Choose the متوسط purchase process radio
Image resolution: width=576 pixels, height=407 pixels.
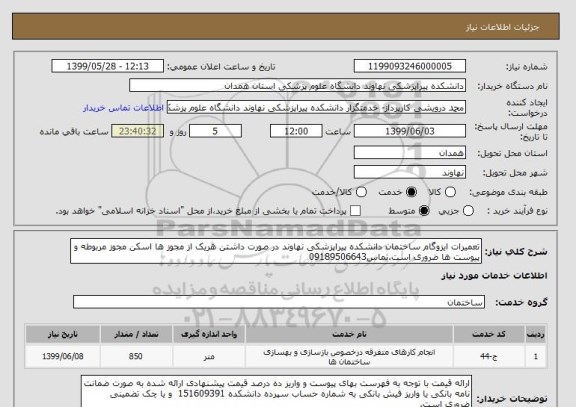(424, 211)
